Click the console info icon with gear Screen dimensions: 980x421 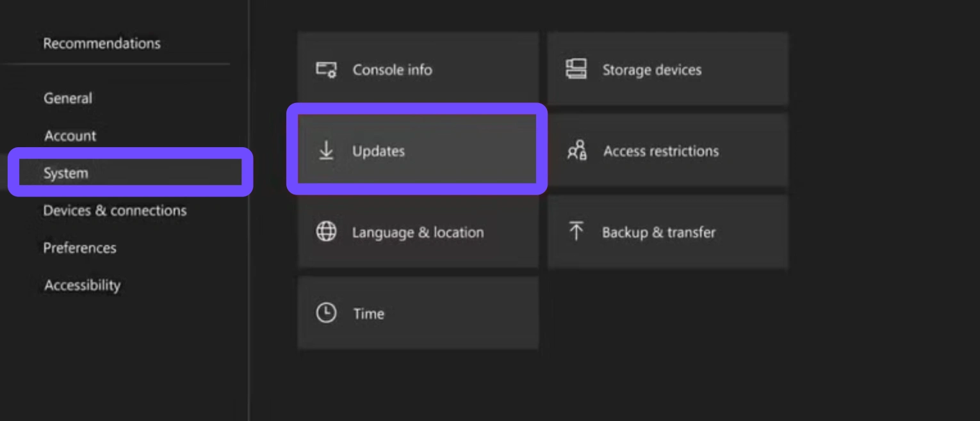tap(326, 70)
